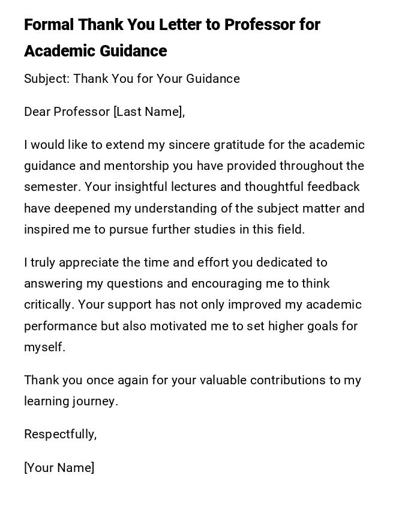420x505 pixels.
Task: Click the words "I truly appreciate"
Action: click(71, 262)
